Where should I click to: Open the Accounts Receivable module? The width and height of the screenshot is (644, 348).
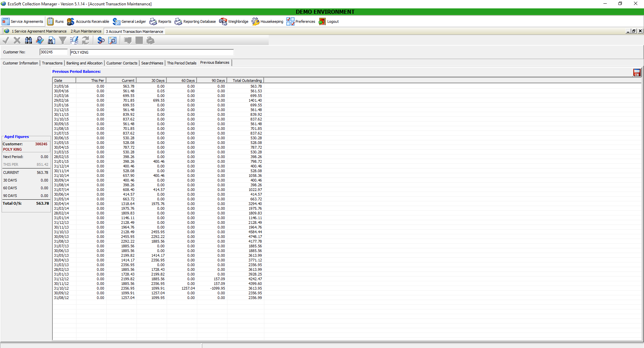click(x=88, y=21)
